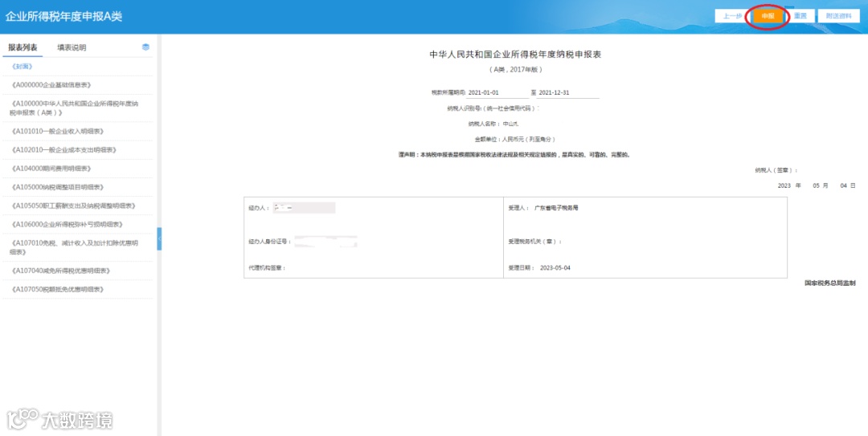Open the 《封面》 cover form

pos(23,67)
